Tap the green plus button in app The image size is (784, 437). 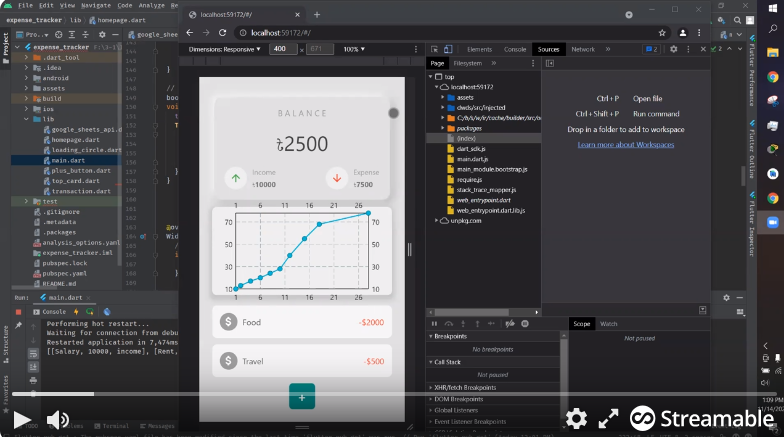[302, 396]
